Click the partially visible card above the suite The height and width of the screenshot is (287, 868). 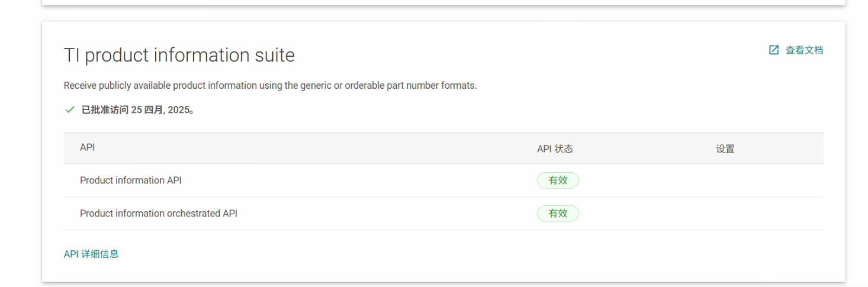[x=443, y=2]
